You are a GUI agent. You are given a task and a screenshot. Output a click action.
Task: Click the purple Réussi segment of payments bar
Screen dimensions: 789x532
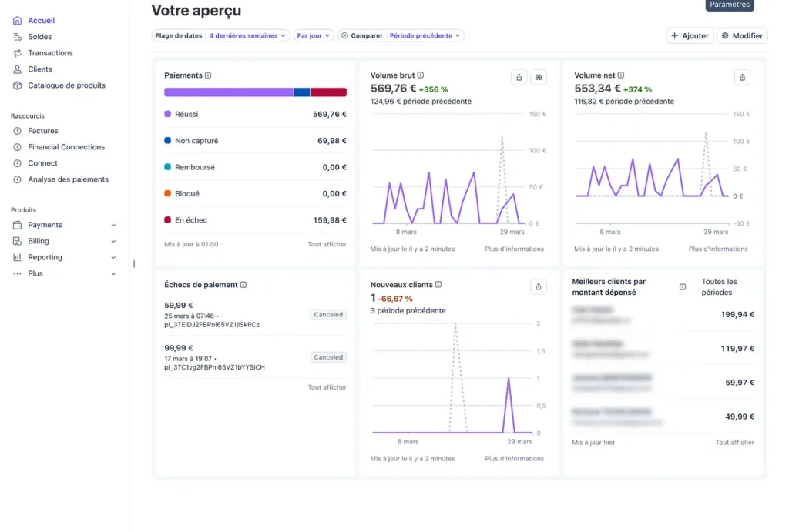coord(228,92)
